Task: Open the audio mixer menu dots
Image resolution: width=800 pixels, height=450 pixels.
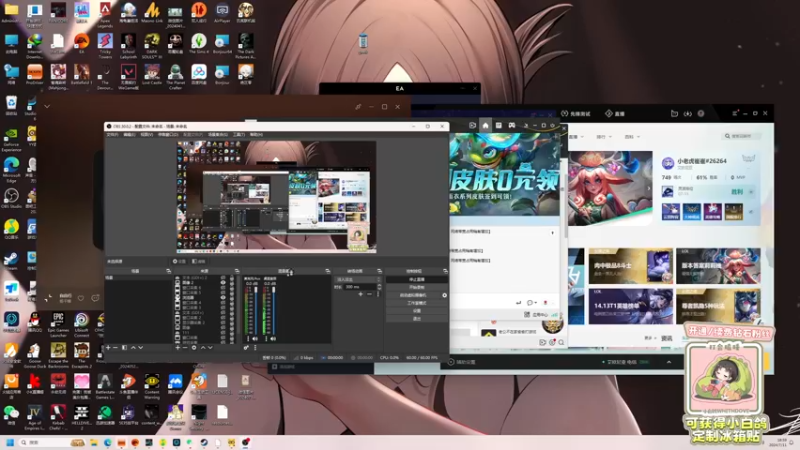Action: point(255,347)
